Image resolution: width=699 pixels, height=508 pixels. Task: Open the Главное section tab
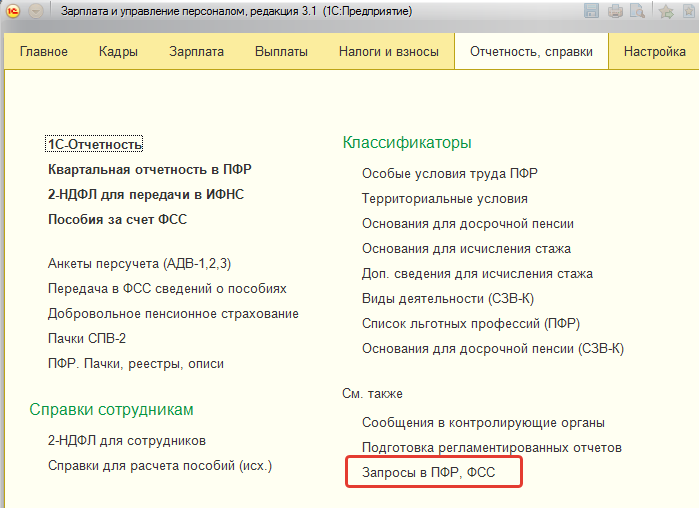tap(44, 52)
